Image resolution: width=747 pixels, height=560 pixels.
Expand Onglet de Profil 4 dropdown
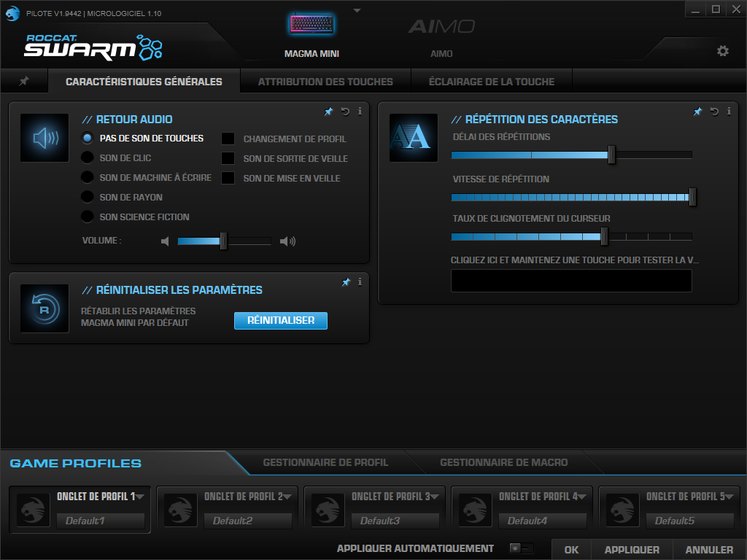click(x=581, y=497)
